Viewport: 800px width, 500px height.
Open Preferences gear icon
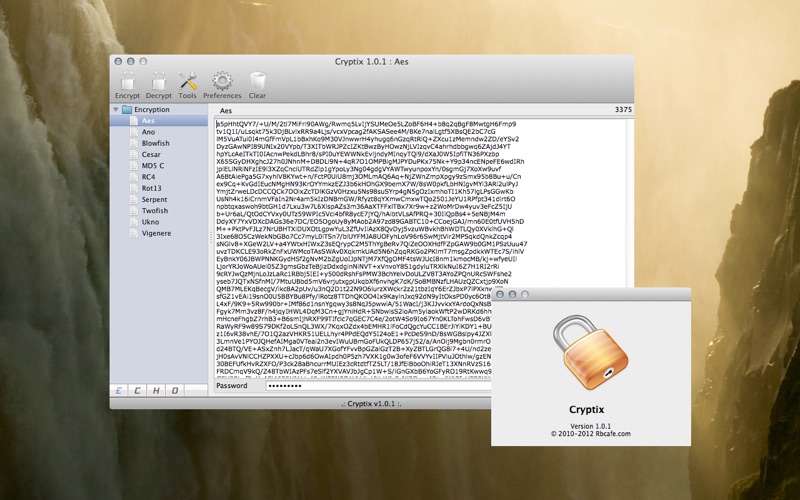coord(222,81)
